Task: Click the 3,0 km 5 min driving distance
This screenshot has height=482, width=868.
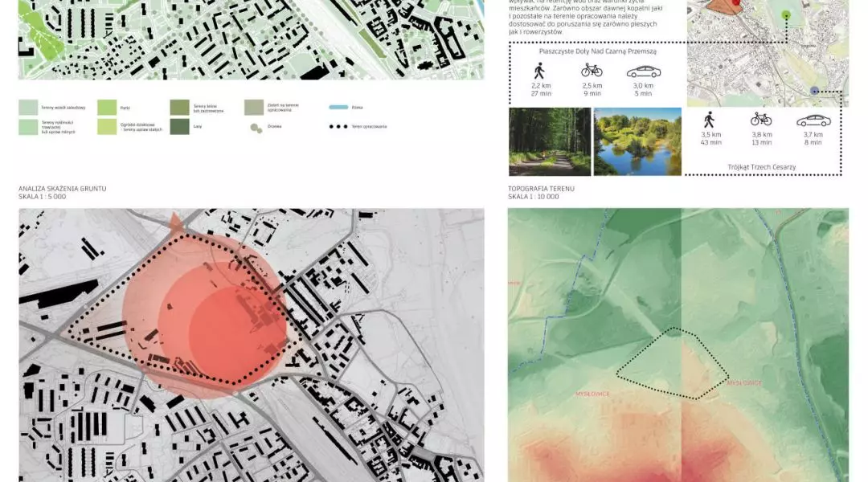Action: point(643,90)
